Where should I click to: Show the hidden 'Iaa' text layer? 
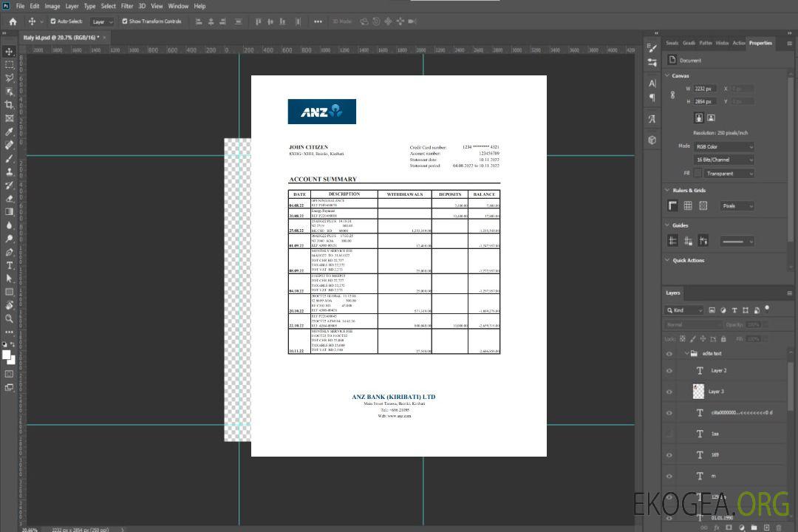coord(669,434)
